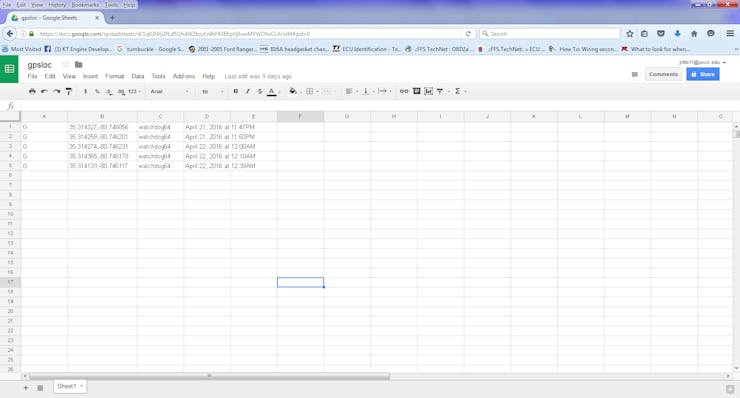
Task: Select the paint format tool
Action: 69,91
